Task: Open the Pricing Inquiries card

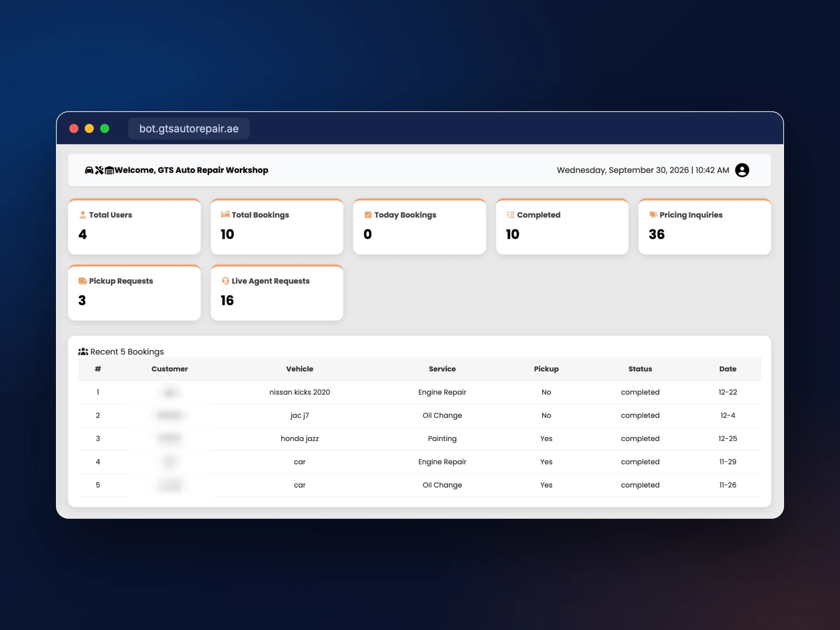Action: tap(705, 227)
